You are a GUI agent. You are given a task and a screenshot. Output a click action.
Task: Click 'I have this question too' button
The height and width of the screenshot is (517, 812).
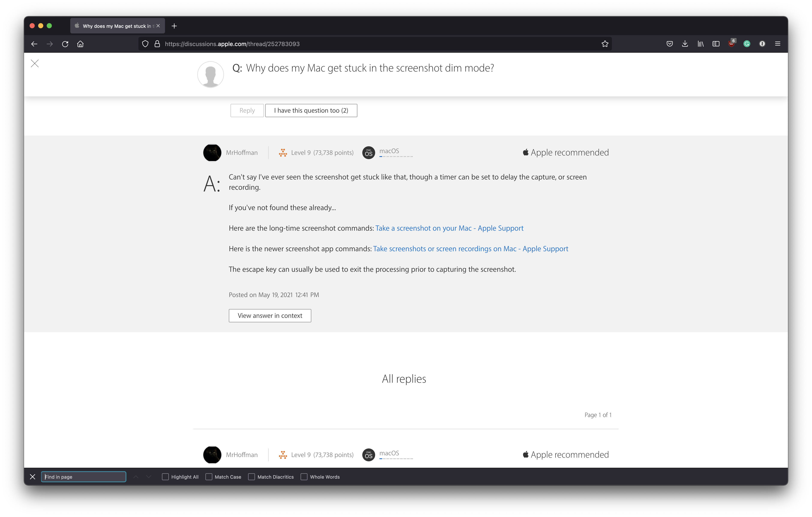click(x=311, y=111)
